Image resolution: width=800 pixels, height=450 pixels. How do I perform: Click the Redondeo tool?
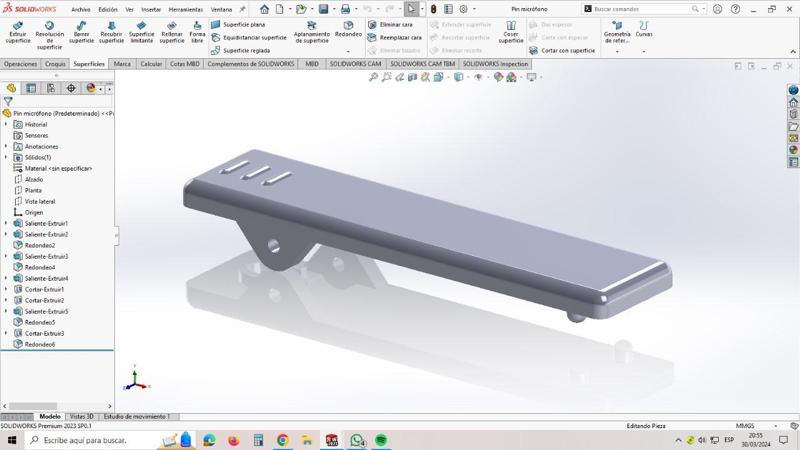(348, 29)
